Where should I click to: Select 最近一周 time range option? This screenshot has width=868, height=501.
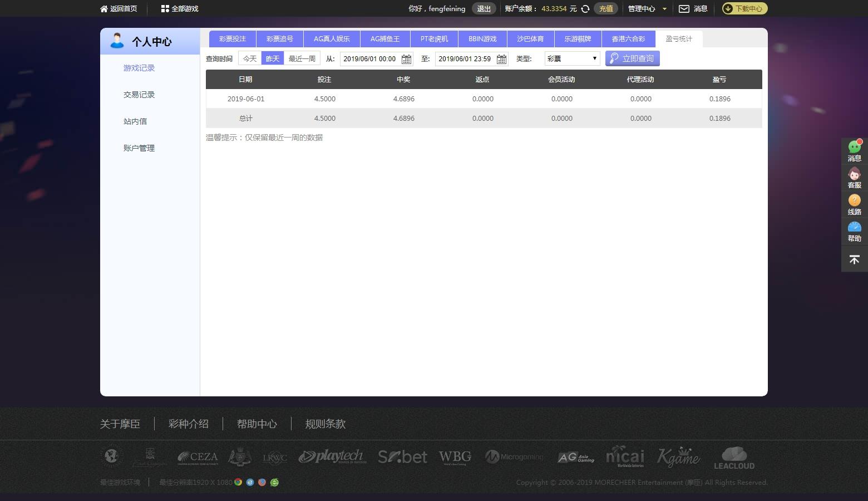(x=302, y=58)
